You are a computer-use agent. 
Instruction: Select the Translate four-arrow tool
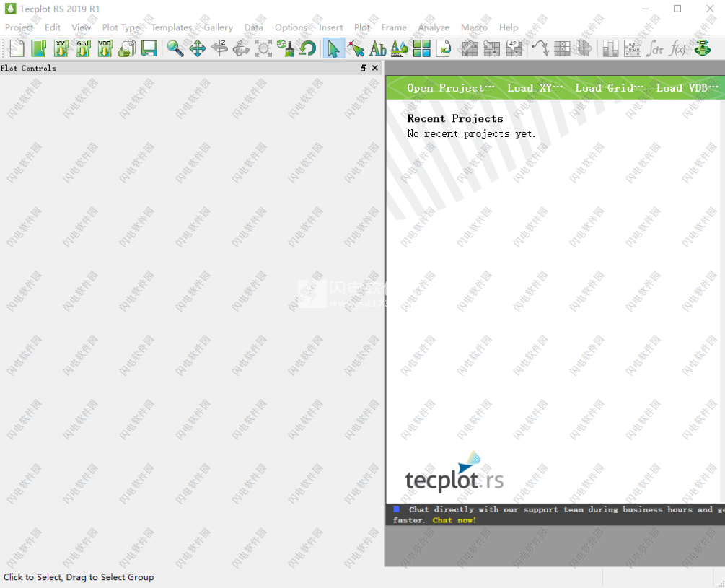point(198,48)
